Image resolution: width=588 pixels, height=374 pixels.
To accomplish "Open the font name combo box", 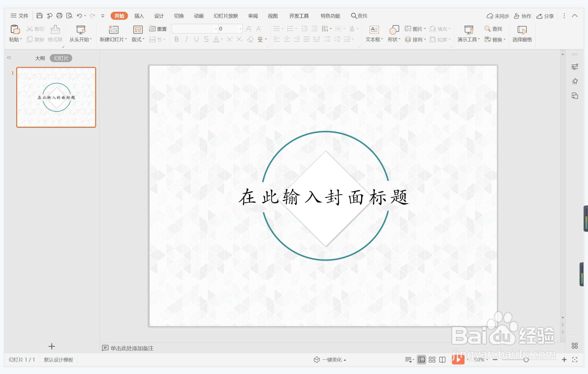I will (x=195, y=29).
